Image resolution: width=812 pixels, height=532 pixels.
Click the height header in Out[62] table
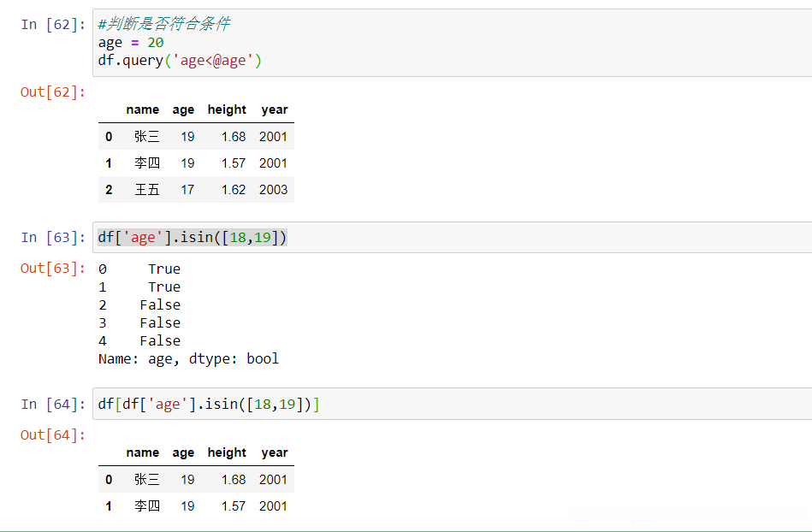click(x=227, y=109)
